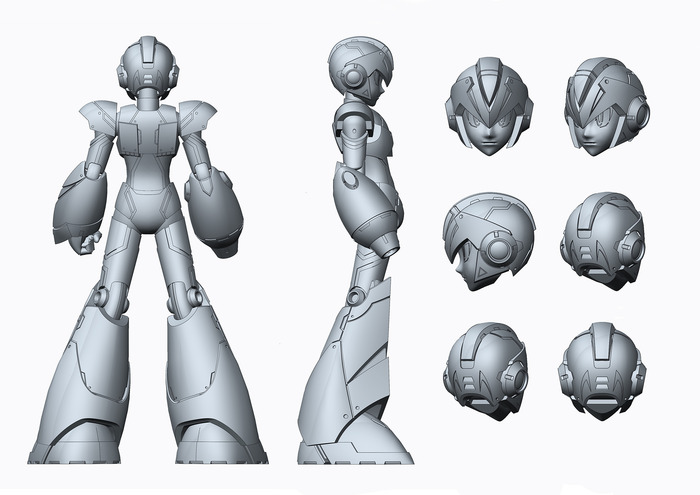Click the front-facing helmet head render

489,106
